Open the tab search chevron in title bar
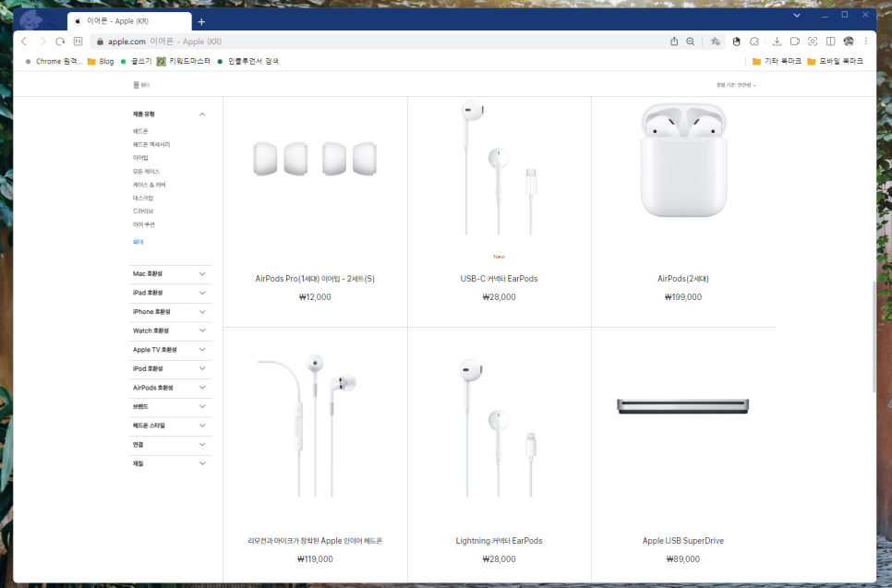This screenshot has height=588, width=892. 797,16
